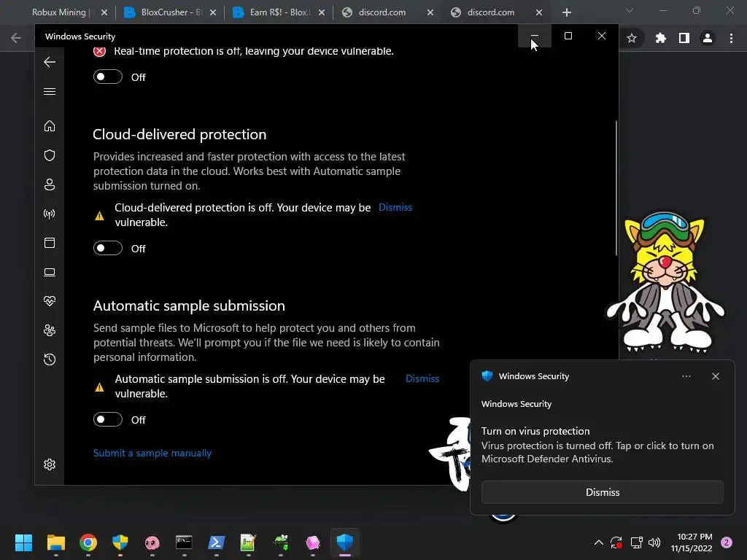This screenshot has height=560, width=747.
Task: Bookmark this page with star icon
Action: (x=632, y=38)
